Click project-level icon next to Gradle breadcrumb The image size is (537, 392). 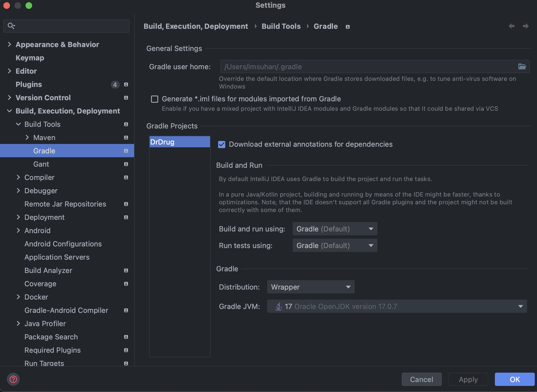(347, 27)
